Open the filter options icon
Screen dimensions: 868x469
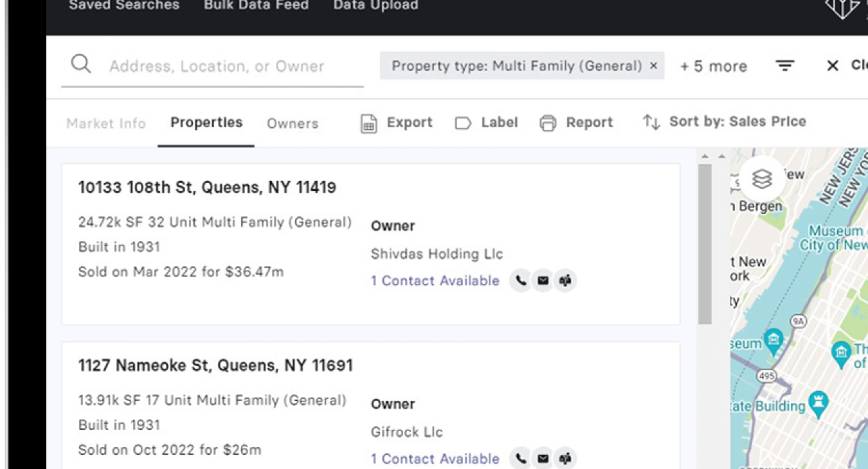point(784,66)
